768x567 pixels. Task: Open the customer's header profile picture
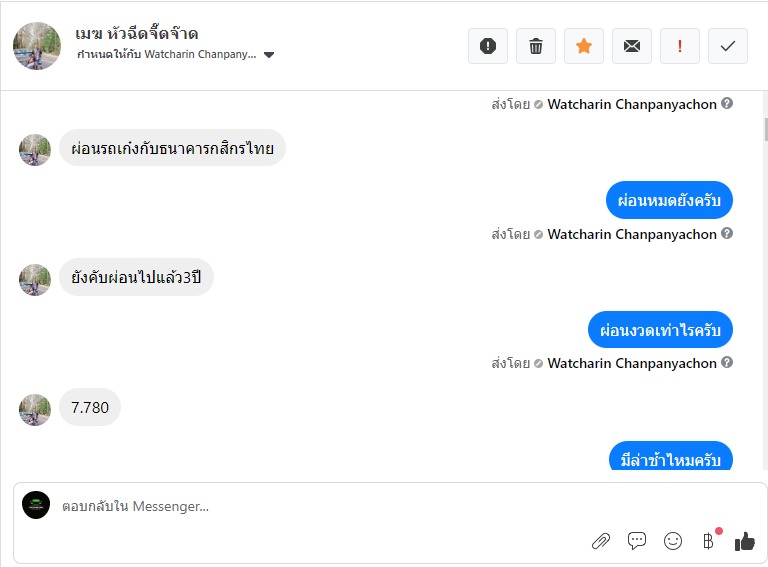(37, 46)
